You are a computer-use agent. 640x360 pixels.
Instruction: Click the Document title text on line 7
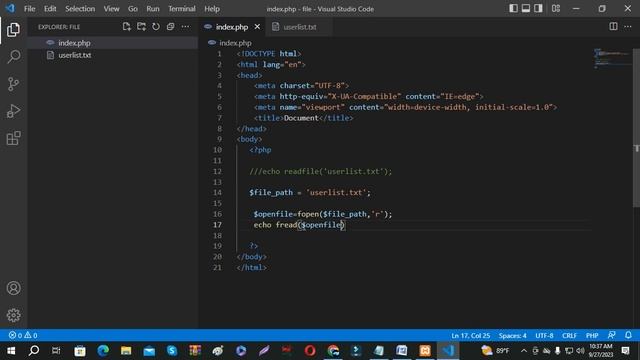[x=301, y=118]
